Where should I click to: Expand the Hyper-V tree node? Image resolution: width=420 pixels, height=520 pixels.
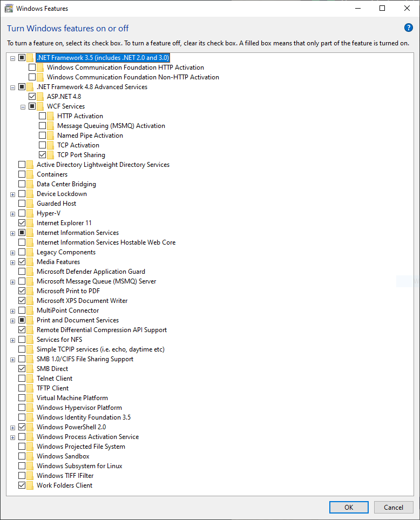12,214
